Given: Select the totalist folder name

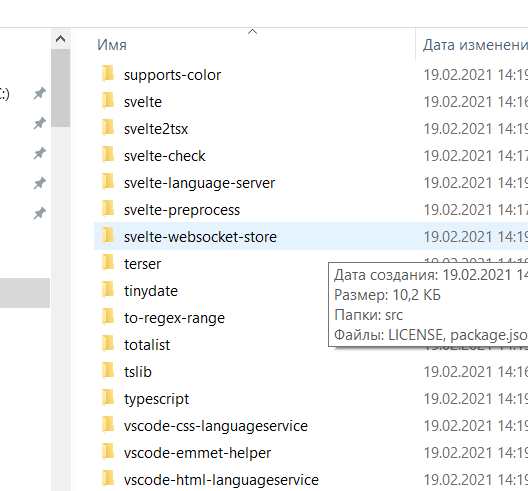Looking at the screenshot, I should (x=147, y=345).
